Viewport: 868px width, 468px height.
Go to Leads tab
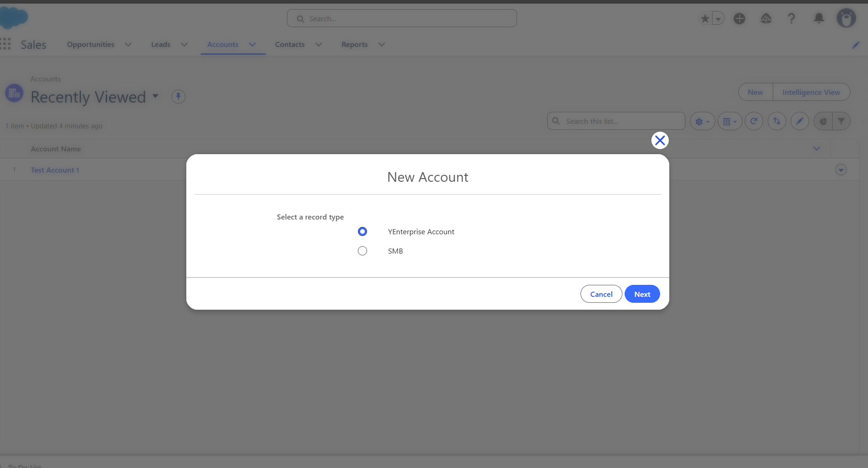click(x=161, y=45)
